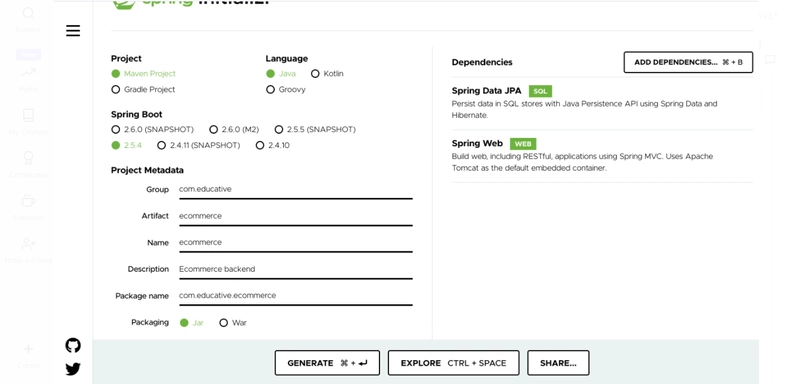Select Spring Boot 2.5.5 (SNAPSHOT)
Image resolution: width=800 pixels, height=384 pixels.
tap(279, 130)
